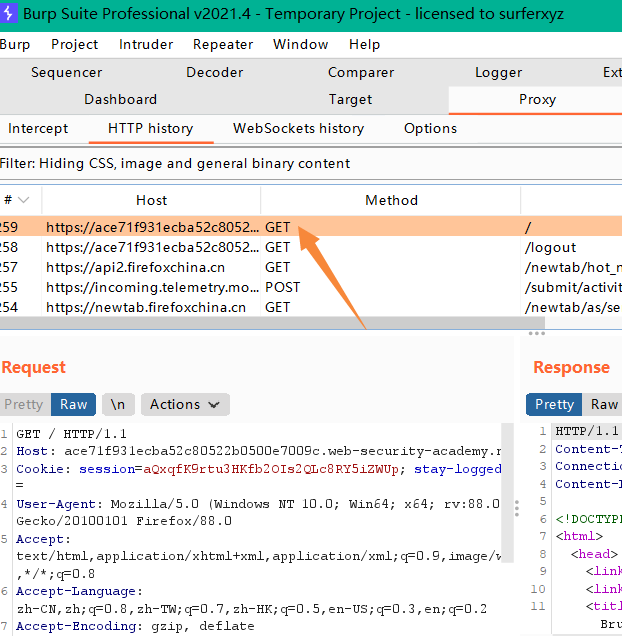Switch to the Sequencer tab
Image resolution: width=622 pixels, height=636 pixels.
(x=67, y=72)
